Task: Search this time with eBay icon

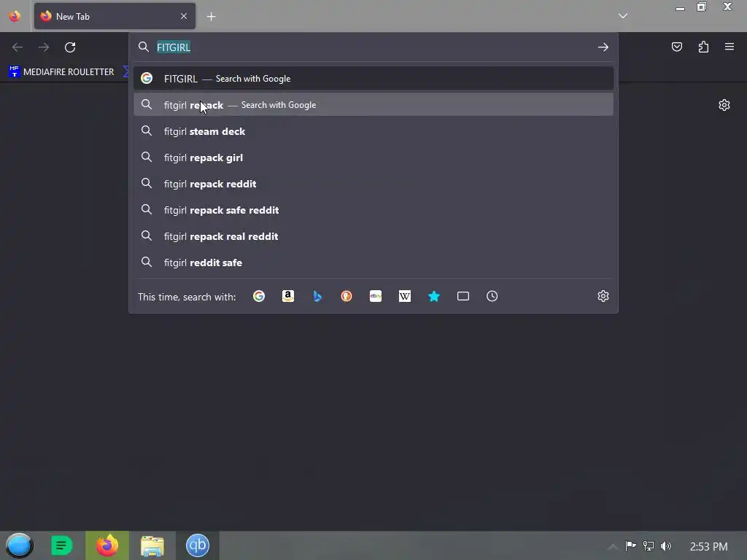Action: 376,296
